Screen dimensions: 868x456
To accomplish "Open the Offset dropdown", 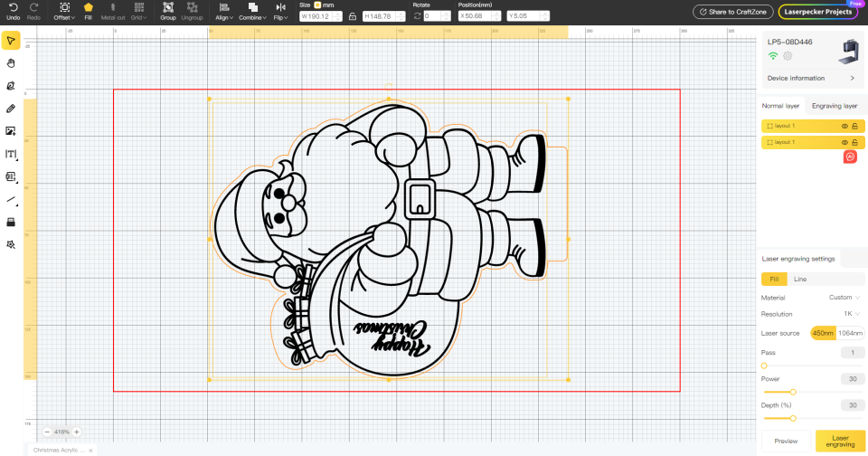I will click(x=64, y=11).
